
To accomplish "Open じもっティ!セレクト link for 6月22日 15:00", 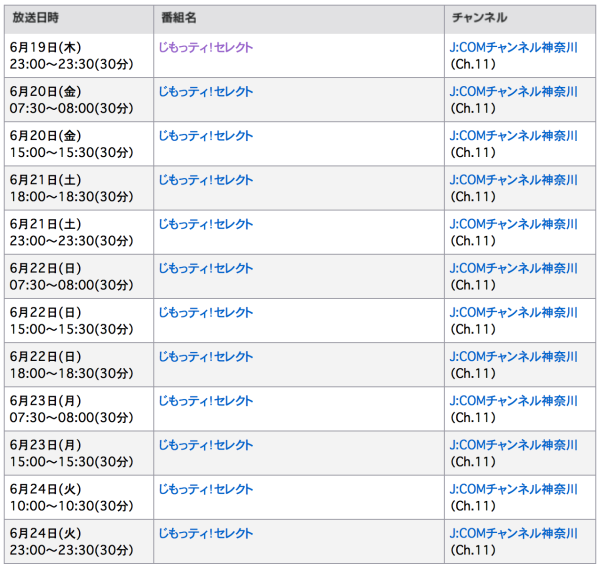I will click(206, 313).
